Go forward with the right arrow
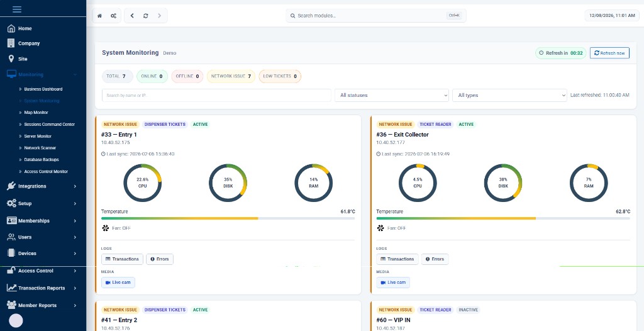Viewport: 644px width, 331px height. click(159, 16)
